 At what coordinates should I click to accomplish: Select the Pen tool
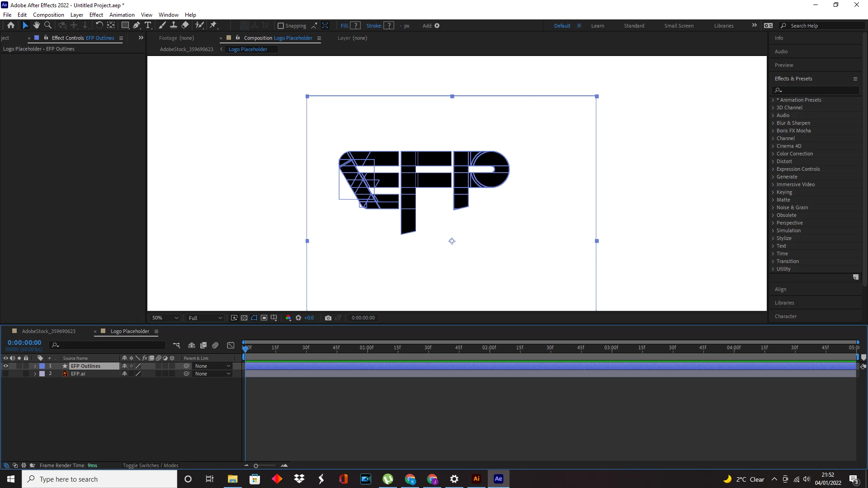[x=136, y=25]
